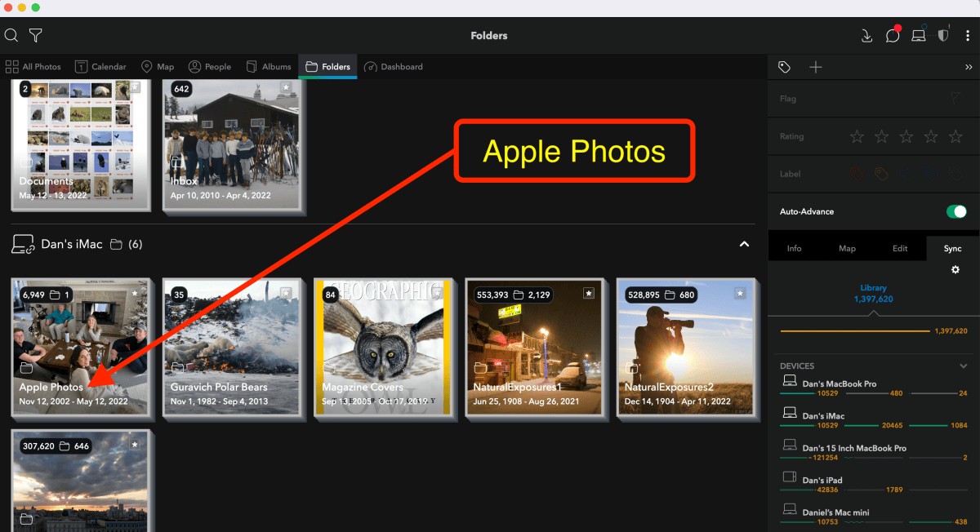The width and height of the screenshot is (980, 532).
Task: Open the Sync settings gear
Action: click(x=955, y=269)
